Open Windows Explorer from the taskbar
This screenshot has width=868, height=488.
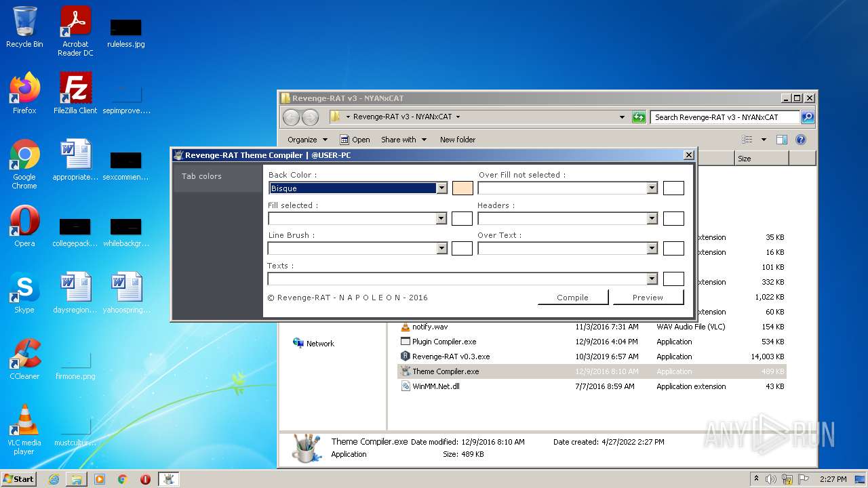click(x=77, y=479)
